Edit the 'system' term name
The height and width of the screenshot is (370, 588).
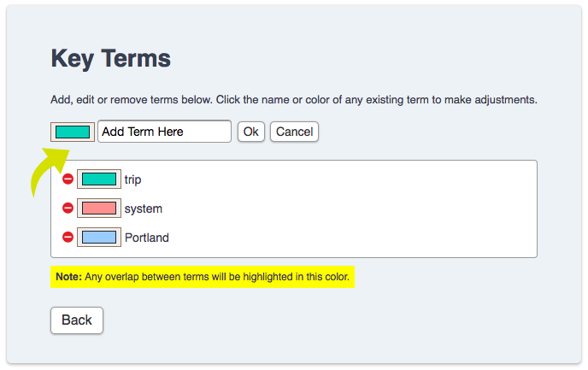click(x=144, y=208)
